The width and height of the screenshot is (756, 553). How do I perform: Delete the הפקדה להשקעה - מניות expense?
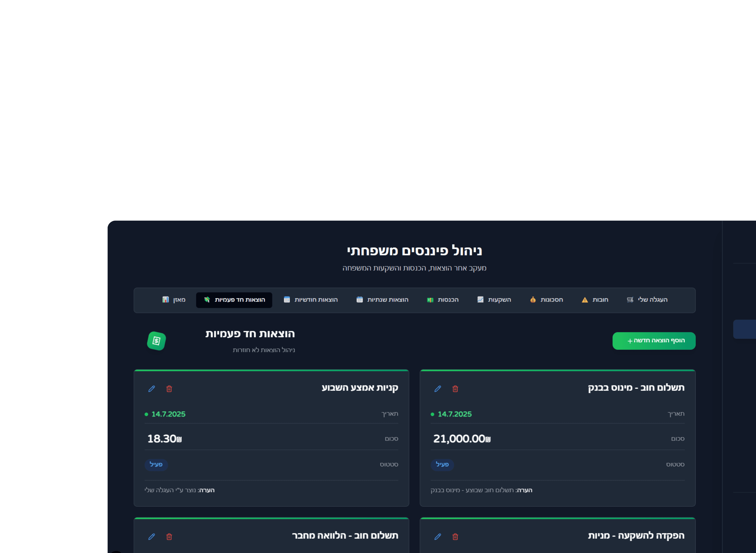tap(455, 537)
